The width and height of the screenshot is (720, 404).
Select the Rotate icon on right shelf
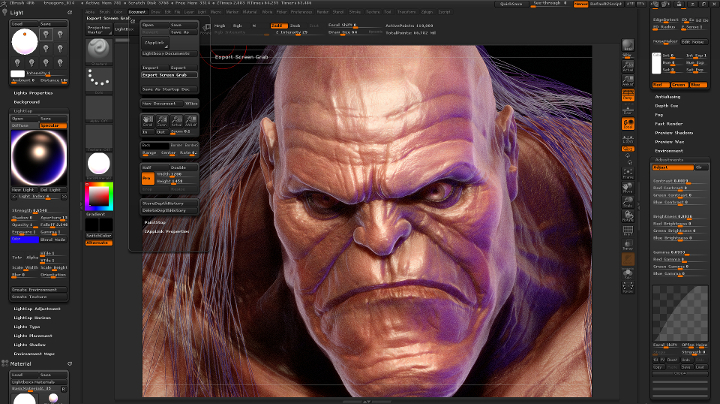pyautogui.click(x=628, y=216)
